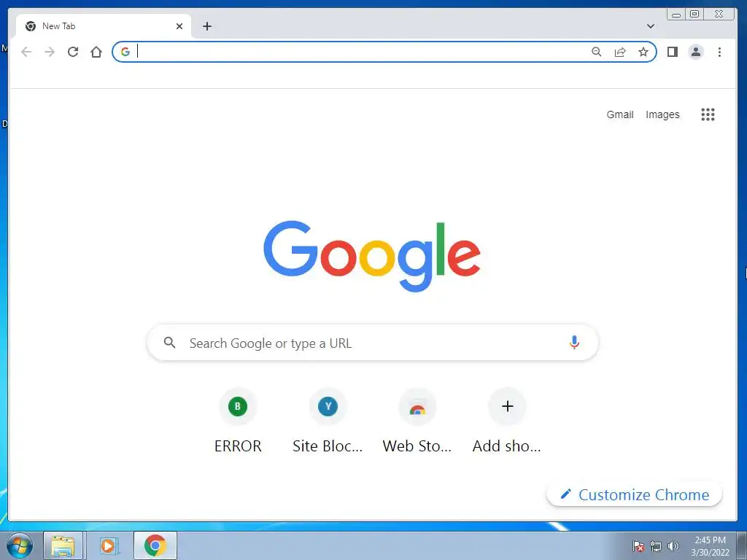Restore down the Chrome window
The height and width of the screenshot is (560, 747).
point(694,15)
